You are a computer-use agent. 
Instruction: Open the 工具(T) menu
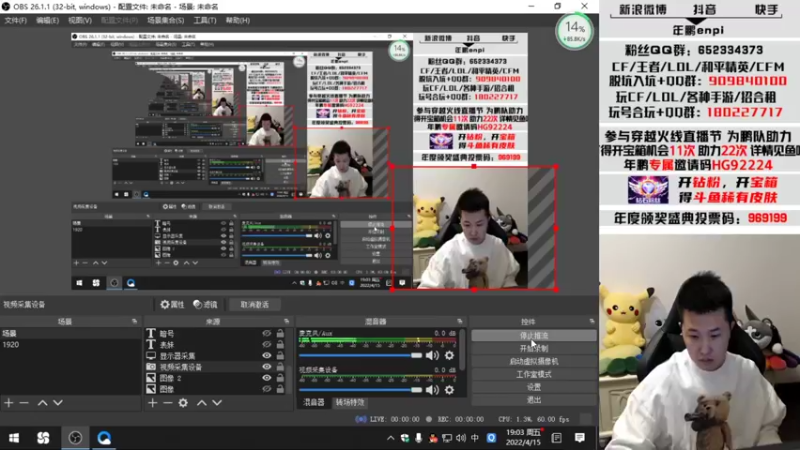205,20
